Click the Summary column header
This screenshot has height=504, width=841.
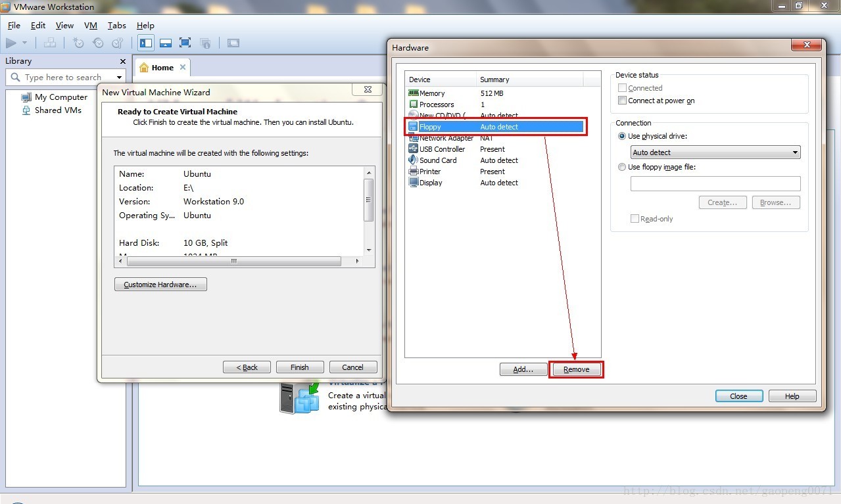pos(529,80)
